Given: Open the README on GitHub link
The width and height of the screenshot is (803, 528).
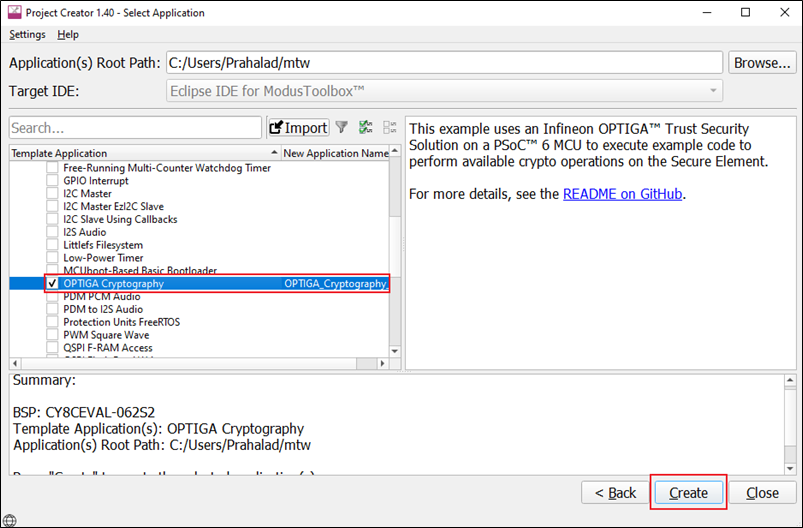Looking at the screenshot, I should [623, 194].
